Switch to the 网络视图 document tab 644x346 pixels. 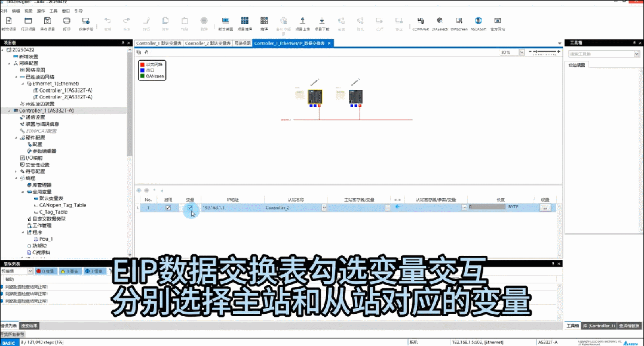(243, 43)
